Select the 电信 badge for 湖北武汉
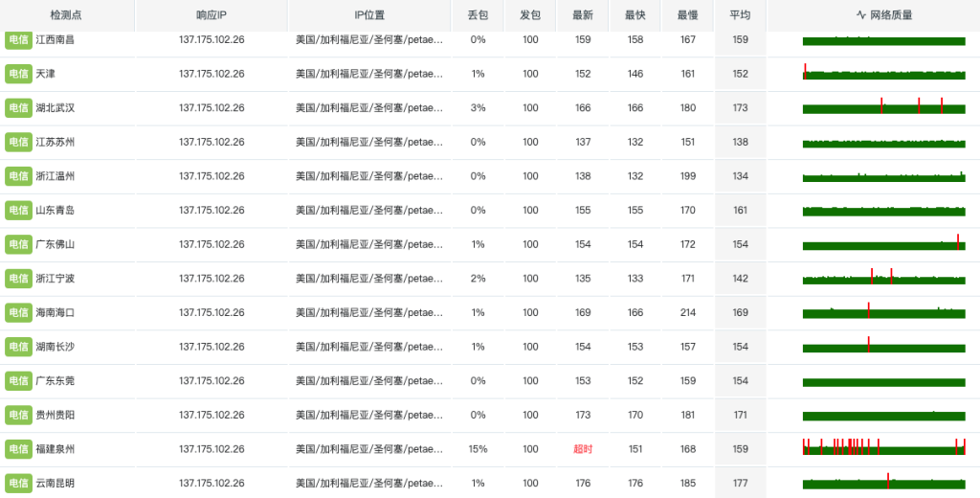 pos(18,108)
